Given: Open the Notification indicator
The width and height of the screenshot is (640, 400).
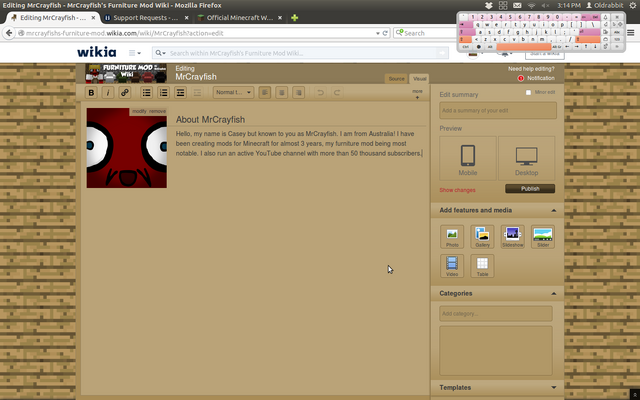Looking at the screenshot, I should click(x=536, y=78).
